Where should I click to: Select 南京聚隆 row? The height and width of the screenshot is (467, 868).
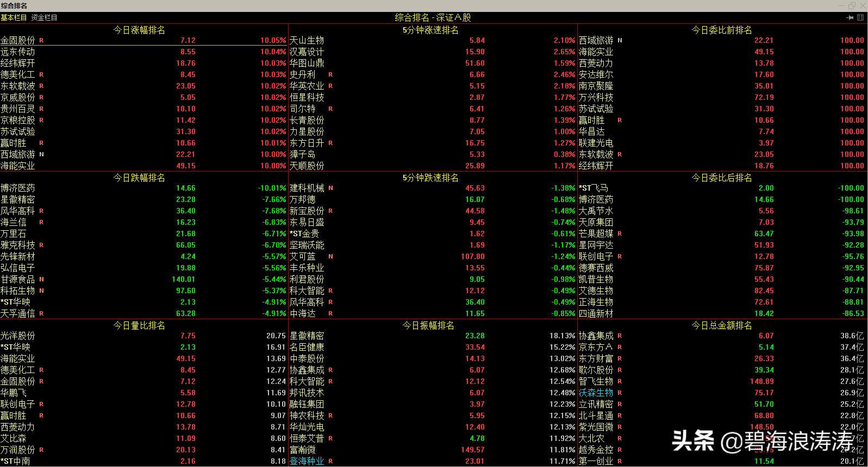[722, 86]
